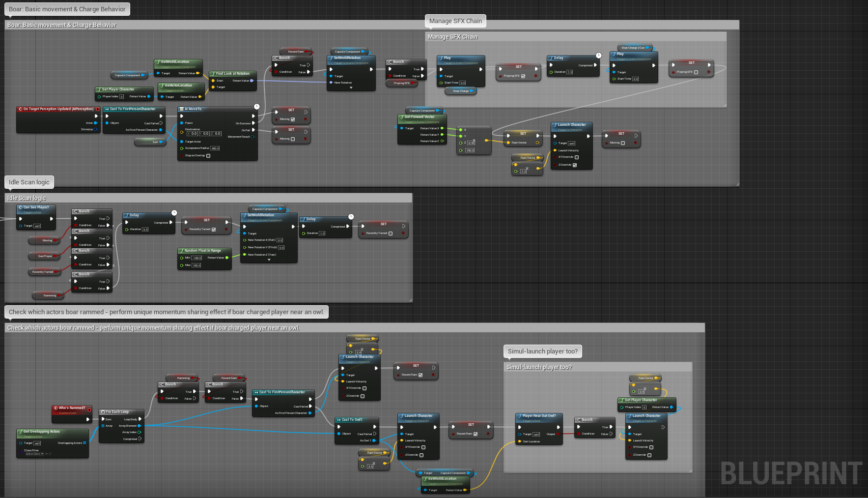Click the On Target Perception Updated event icon
868x498 pixels.
point(20,109)
